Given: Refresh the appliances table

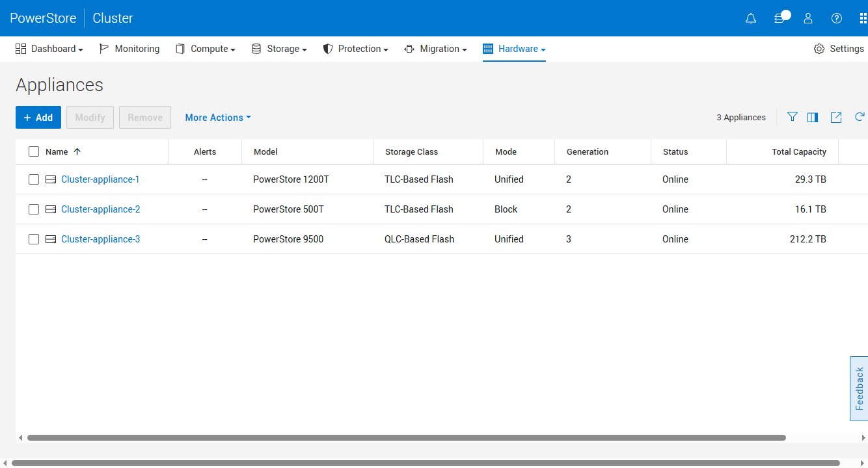Looking at the screenshot, I should (x=860, y=117).
